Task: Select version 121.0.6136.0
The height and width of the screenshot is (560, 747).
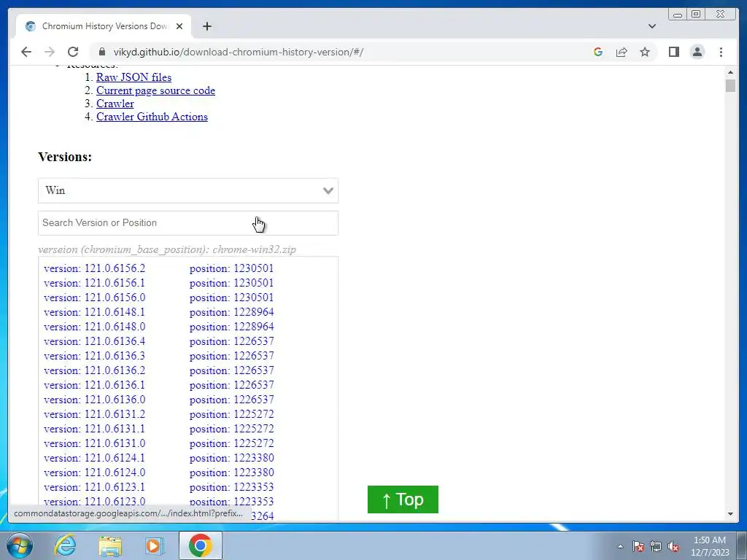Action: pos(94,400)
